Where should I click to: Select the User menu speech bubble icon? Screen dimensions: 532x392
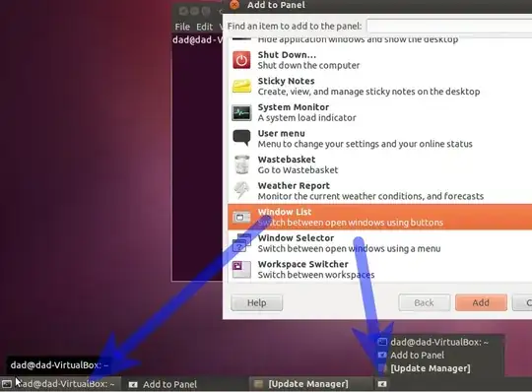coord(241,138)
